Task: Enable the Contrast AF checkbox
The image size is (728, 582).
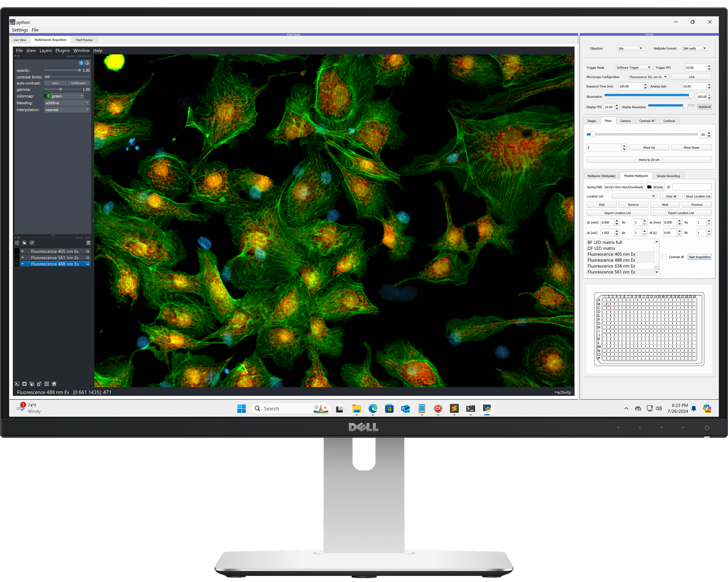Action: (x=664, y=257)
